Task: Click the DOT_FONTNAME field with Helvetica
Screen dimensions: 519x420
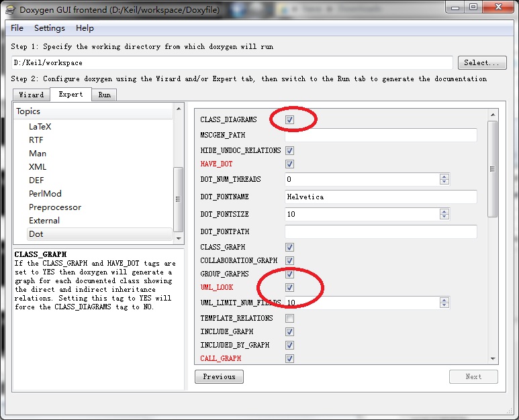Action: click(x=381, y=197)
